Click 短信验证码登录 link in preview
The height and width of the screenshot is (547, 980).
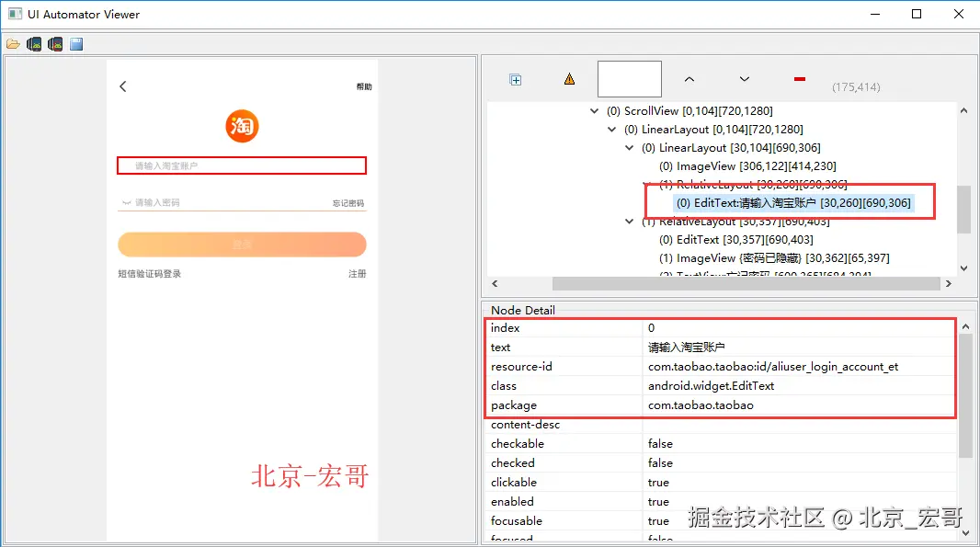tap(149, 274)
